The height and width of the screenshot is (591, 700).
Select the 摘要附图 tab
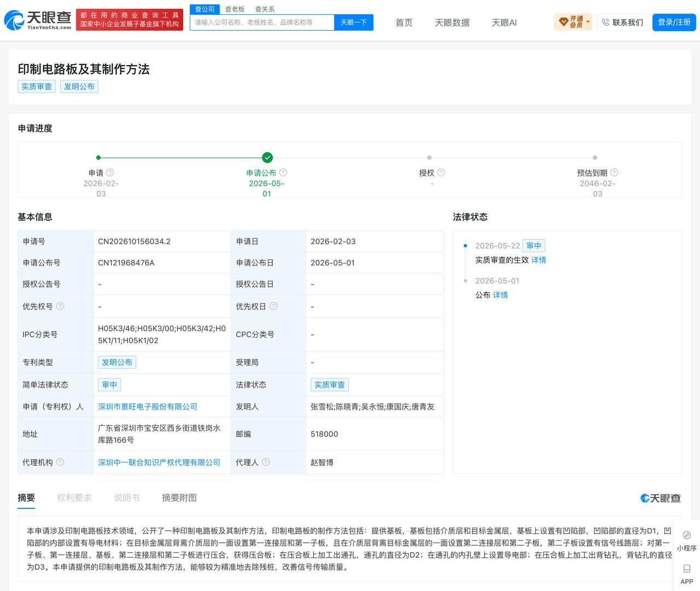point(179,497)
